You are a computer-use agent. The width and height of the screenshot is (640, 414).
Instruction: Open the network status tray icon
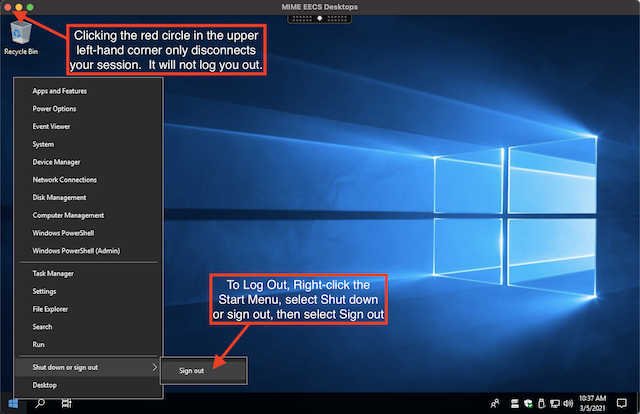pos(555,403)
